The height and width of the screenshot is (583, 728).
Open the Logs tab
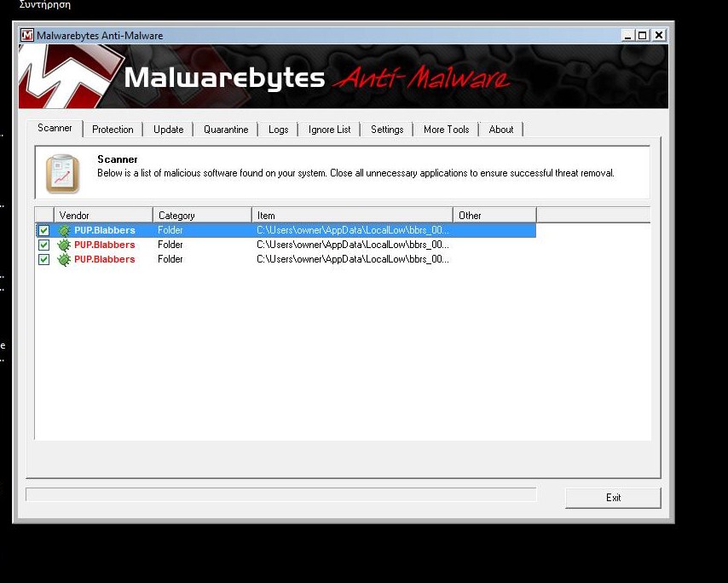click(x=279, y=130)
